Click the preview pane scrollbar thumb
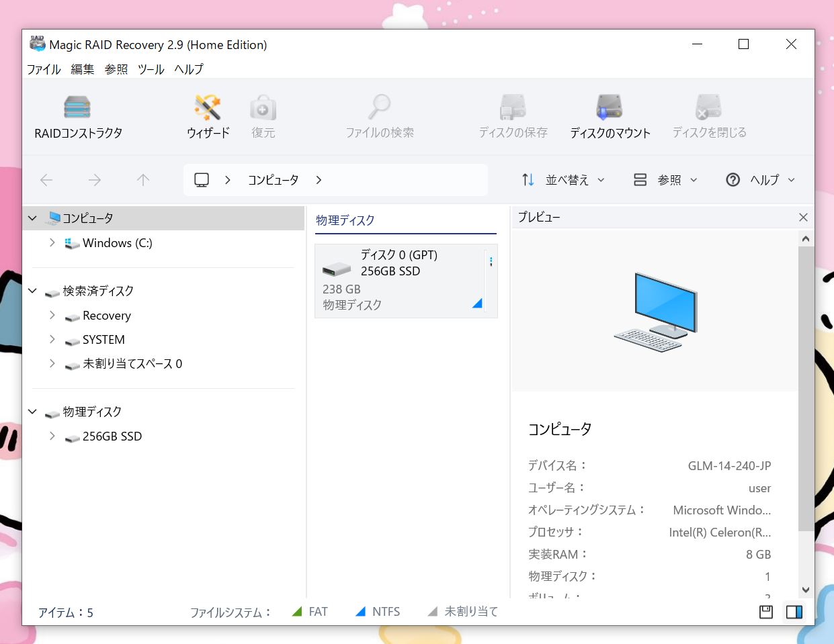834x644 pixels. pos(806,389)
